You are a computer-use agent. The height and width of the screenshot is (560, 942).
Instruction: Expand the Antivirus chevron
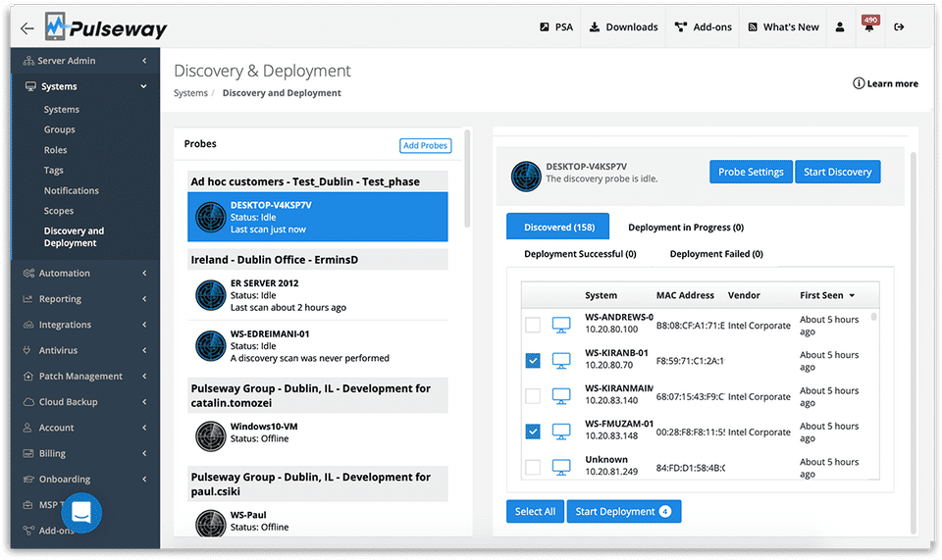144,350
